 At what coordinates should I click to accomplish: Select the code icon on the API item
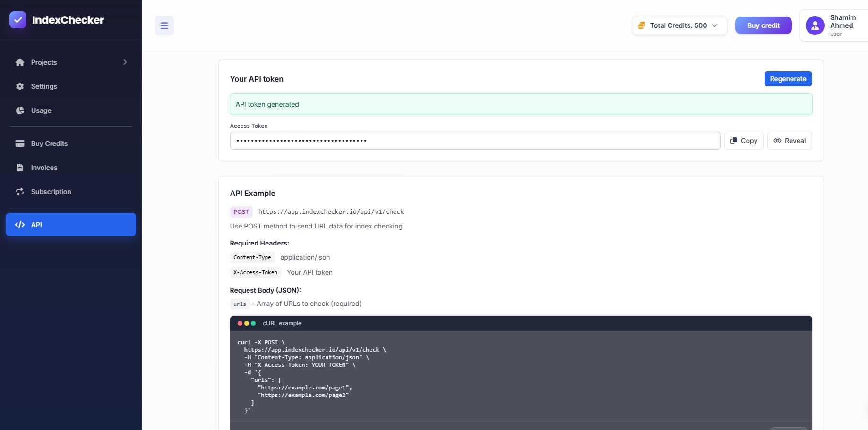tap(20, 225)
